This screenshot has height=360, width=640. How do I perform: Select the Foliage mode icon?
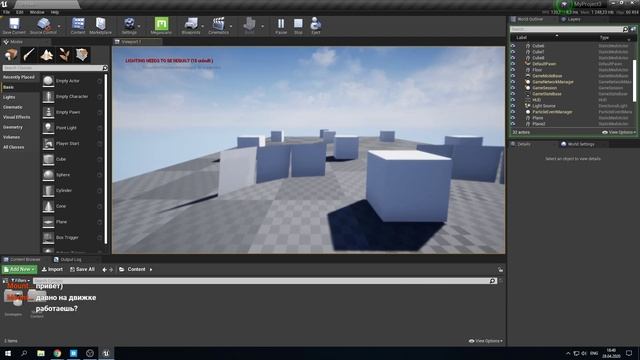[64, 55]
